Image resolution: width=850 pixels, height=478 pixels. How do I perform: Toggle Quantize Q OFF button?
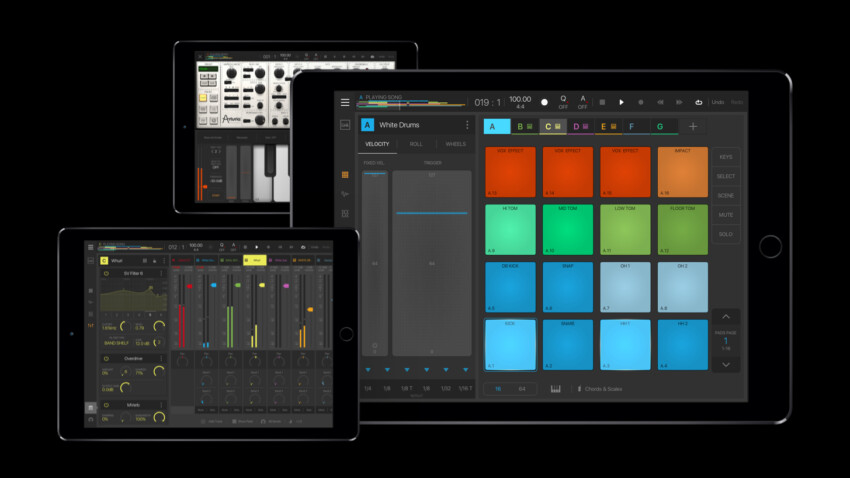click(x=563, y=102)
